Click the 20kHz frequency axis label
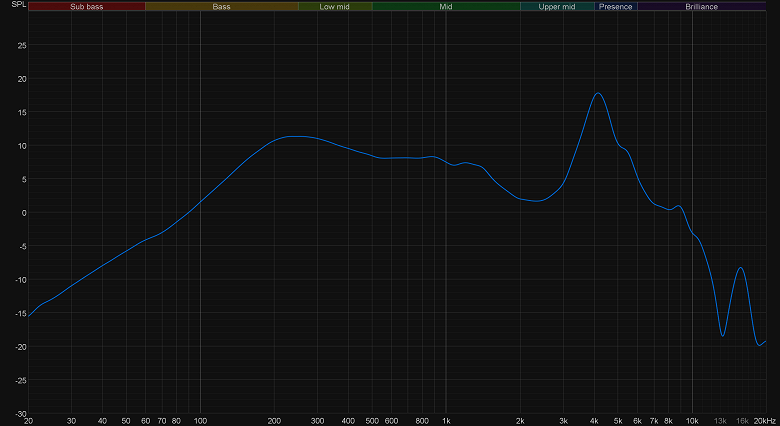The height and width of the screenshot is (426, 780). point(764,421)
